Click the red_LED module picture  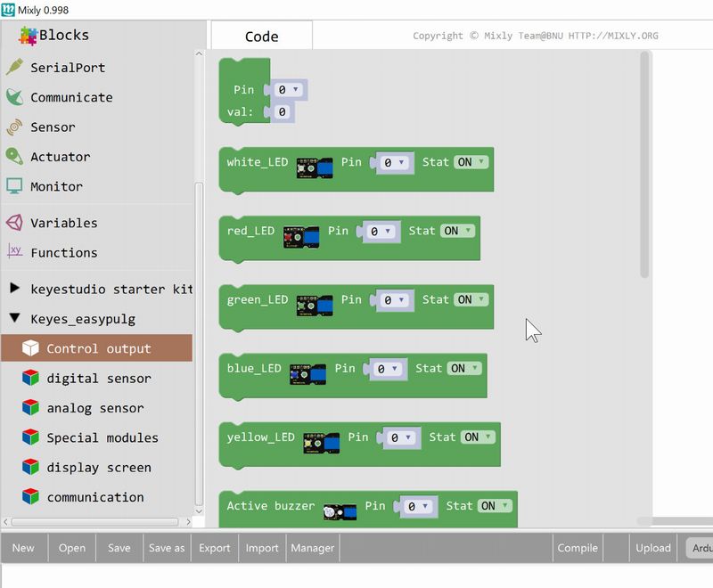[x=301, y=237]
